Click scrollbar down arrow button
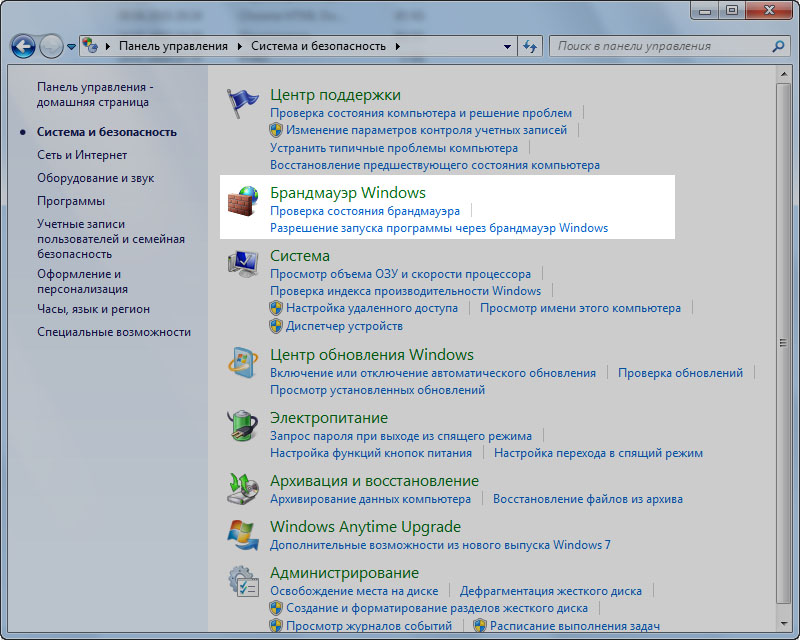The width and height of the screenshot is (800, 640). pyautogui.click(x=783, y=624)
